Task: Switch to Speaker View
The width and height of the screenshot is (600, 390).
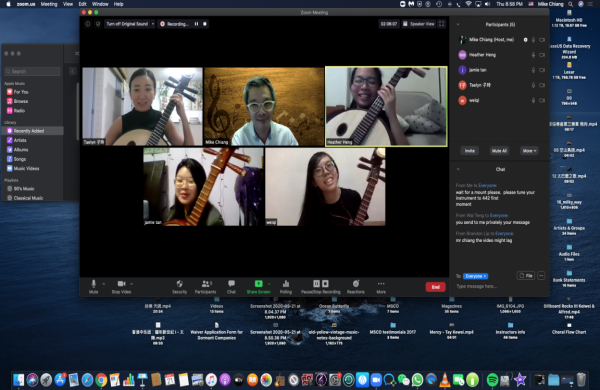Action: point(419,24)
